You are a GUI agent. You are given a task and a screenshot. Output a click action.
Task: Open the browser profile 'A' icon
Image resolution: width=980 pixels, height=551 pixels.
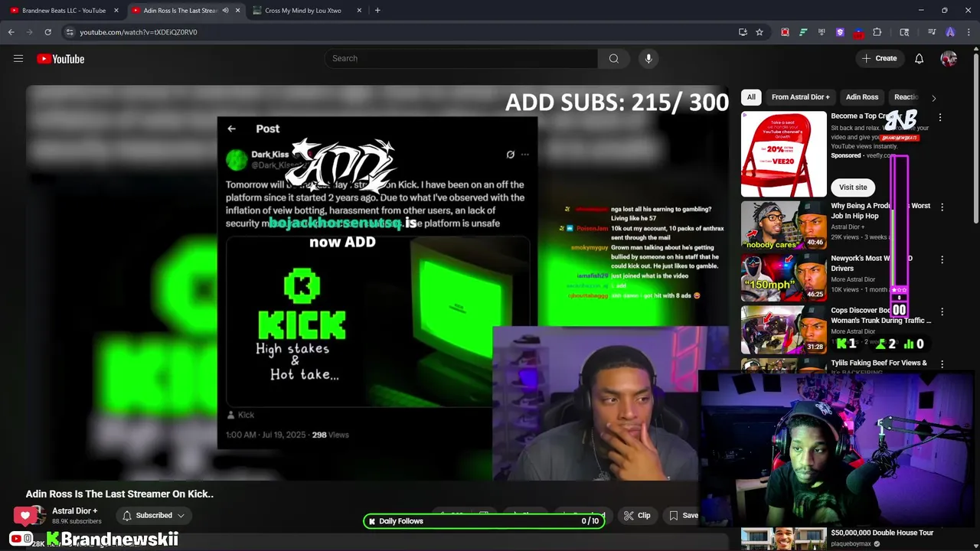950,32
